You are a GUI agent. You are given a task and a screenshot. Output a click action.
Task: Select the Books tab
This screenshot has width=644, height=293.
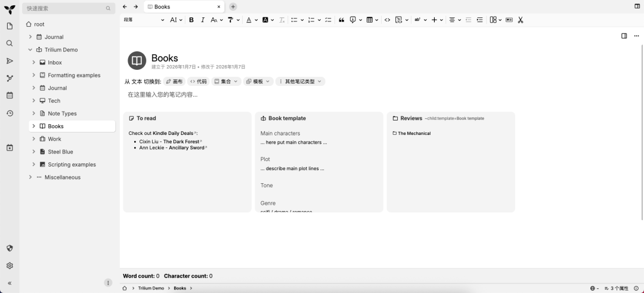179,7
